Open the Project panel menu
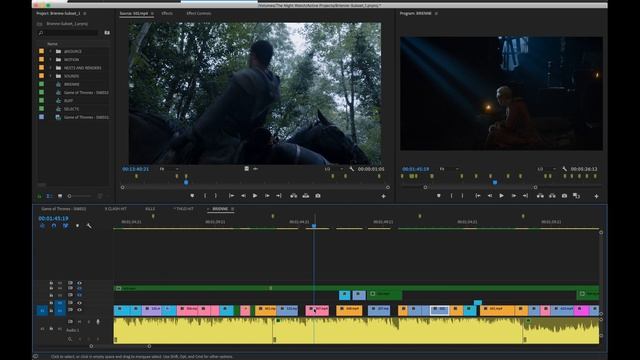This screenshot has width=640, height=360. (84, 13)
